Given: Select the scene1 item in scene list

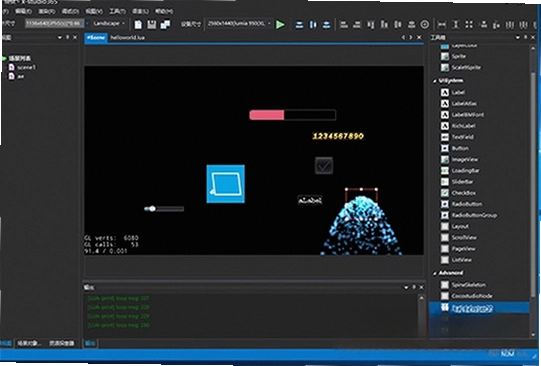Looking at the screenshot, I should tap(26, 67).
